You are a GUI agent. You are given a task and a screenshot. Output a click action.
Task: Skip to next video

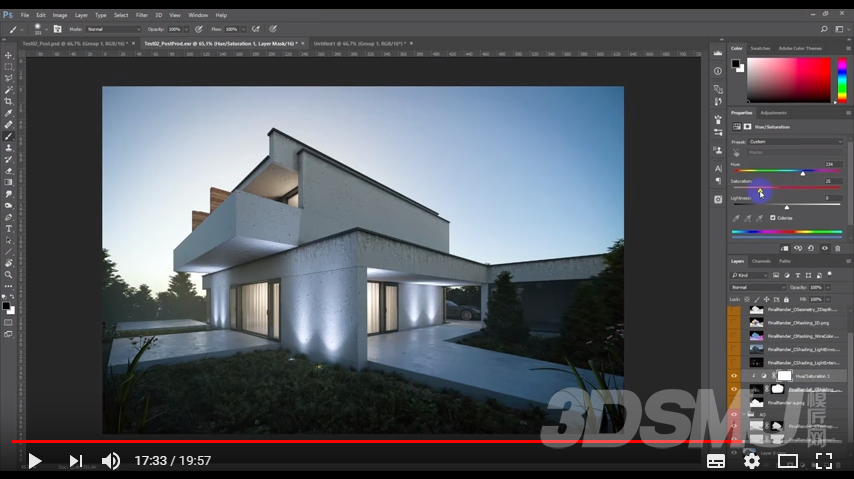pos(76,461)
